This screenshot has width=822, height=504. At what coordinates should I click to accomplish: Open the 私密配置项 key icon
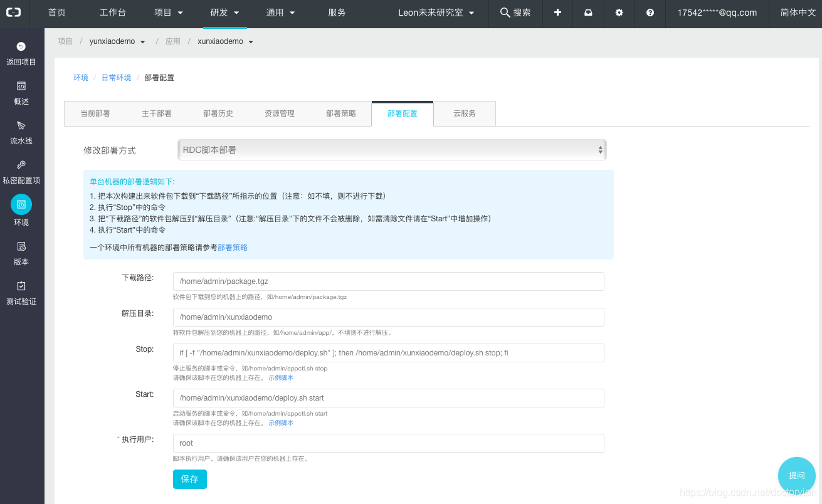pyautogui.click(x=21, y=165)
